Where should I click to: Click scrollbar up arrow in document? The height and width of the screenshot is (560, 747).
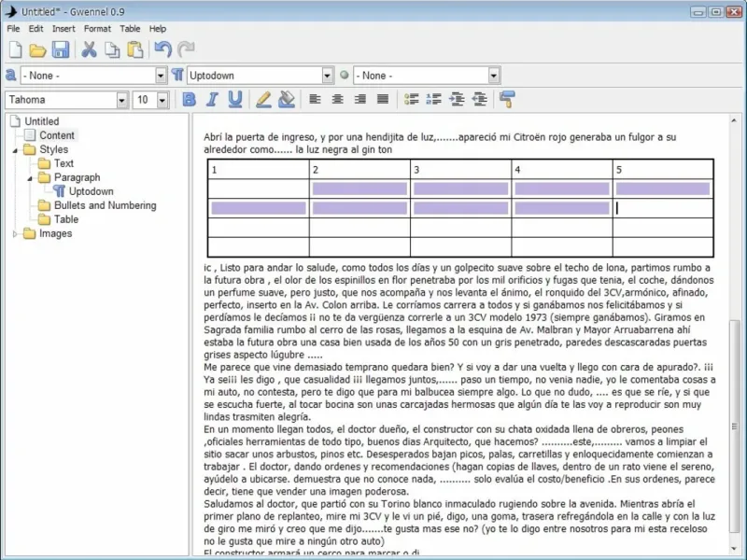(734, 121)
